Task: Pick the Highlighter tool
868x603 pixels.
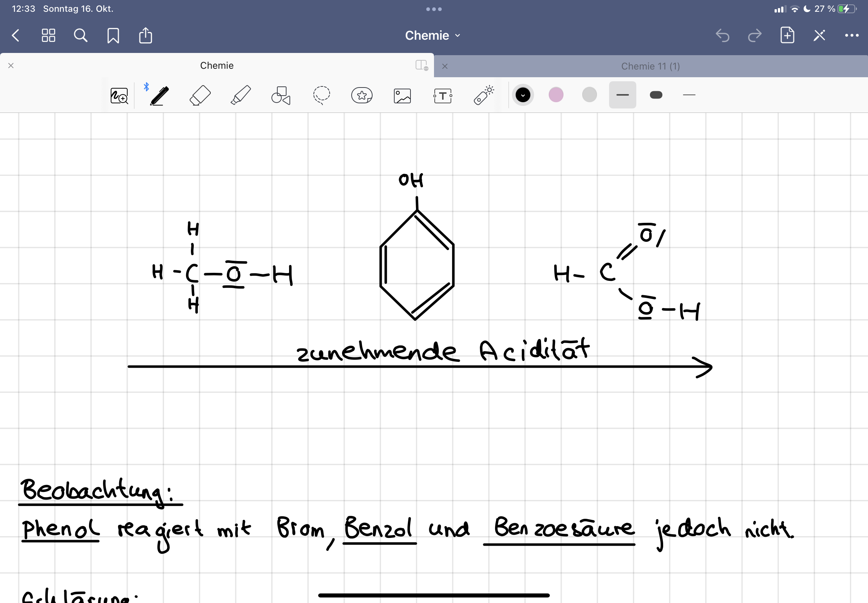Action: pyautogui.click(x=240, y=95)
